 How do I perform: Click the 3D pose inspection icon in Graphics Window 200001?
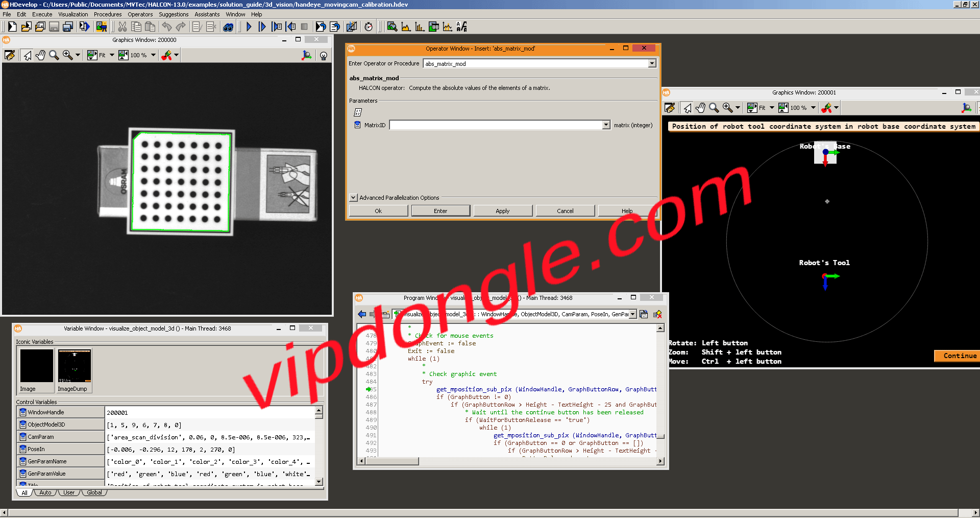[x=966, y=108]
